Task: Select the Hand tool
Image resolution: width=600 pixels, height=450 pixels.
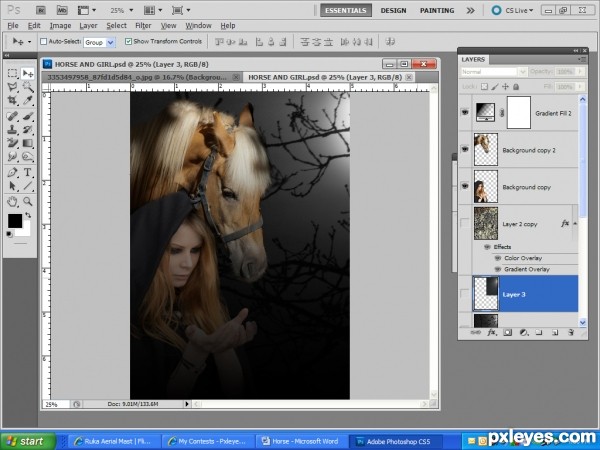Action: [x=13, y=201]
